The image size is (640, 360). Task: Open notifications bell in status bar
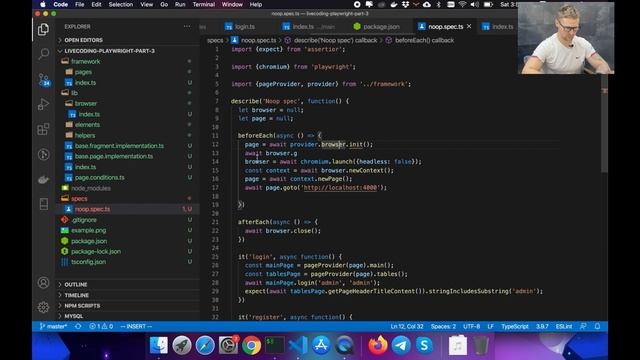[597, 326]
